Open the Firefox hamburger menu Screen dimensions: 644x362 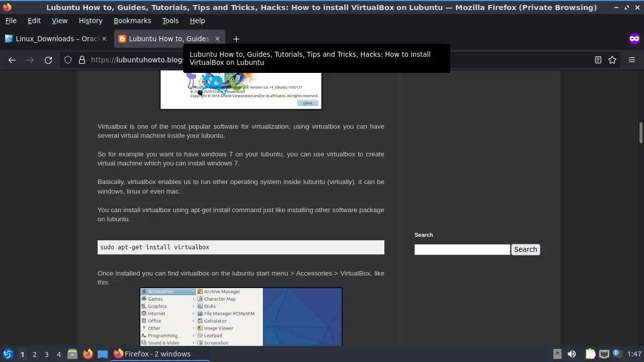click(x=632, y=60)
